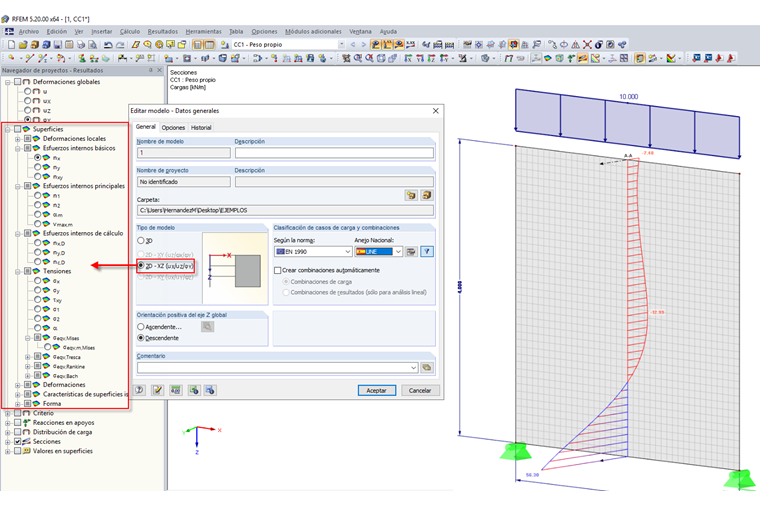The width and height of the screenshot is (760, 505).
Task: Collapse the Deformaciones globales tree node
Action: (x=8, y=82)
